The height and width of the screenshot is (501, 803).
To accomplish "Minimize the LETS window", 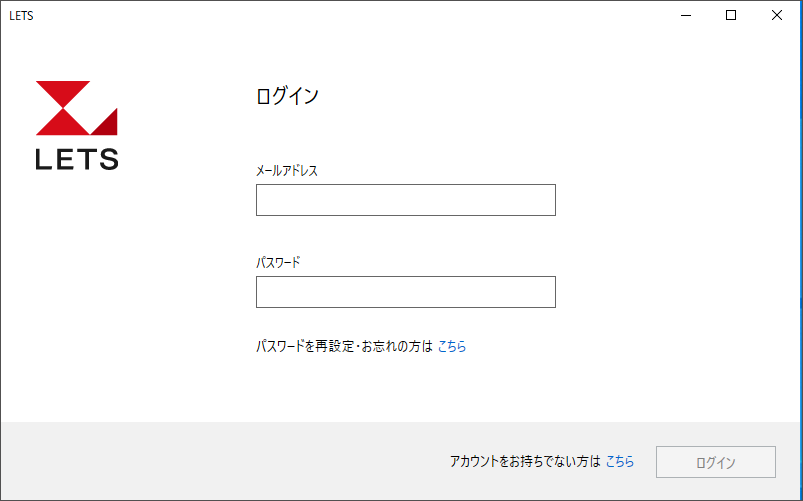I will [x=686, y=15].
